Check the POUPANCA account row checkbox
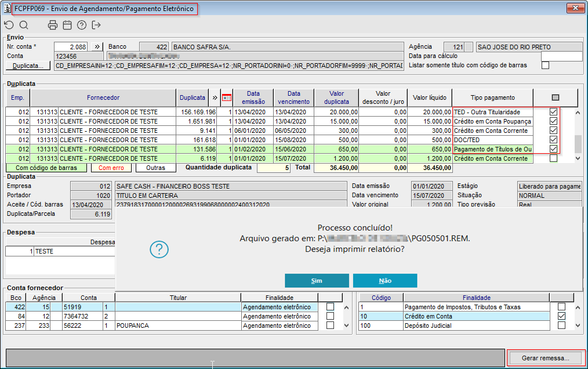588x369 pixels. pos(330,325)
